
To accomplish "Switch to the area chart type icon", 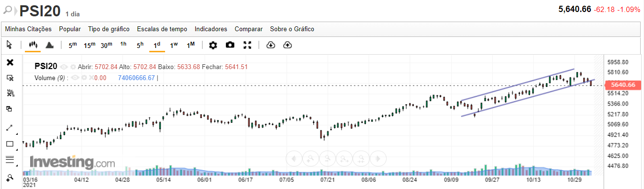I will pyautogui.click(x=49, y=45).
